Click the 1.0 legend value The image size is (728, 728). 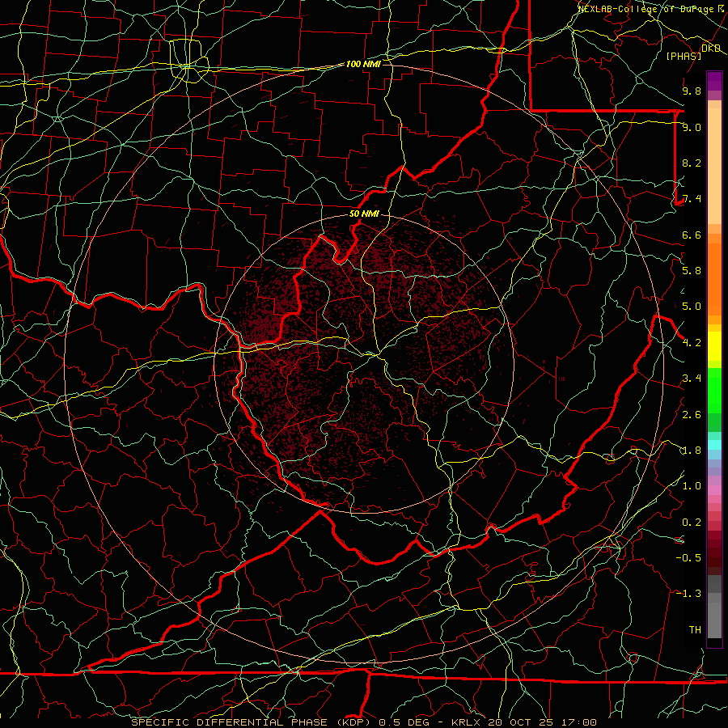pos(692,486)
